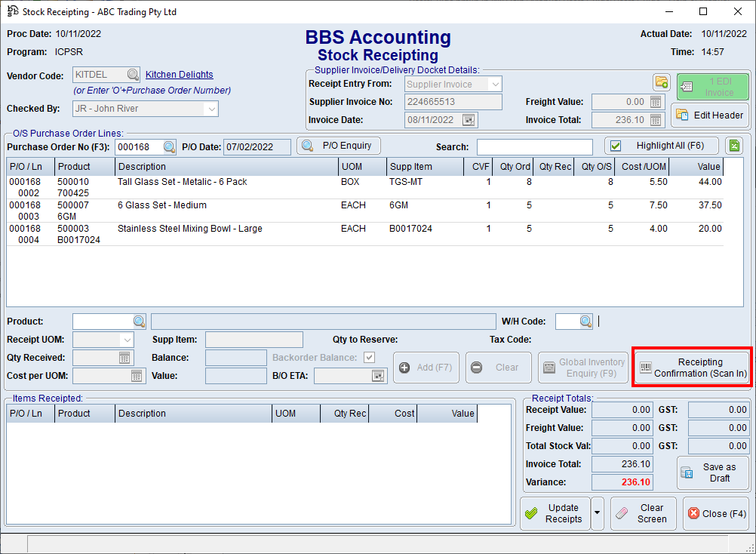This screenshot has width=756, height=554.
Task: Open the Receipt Entry From dropdown
Action: click(494, 85)
